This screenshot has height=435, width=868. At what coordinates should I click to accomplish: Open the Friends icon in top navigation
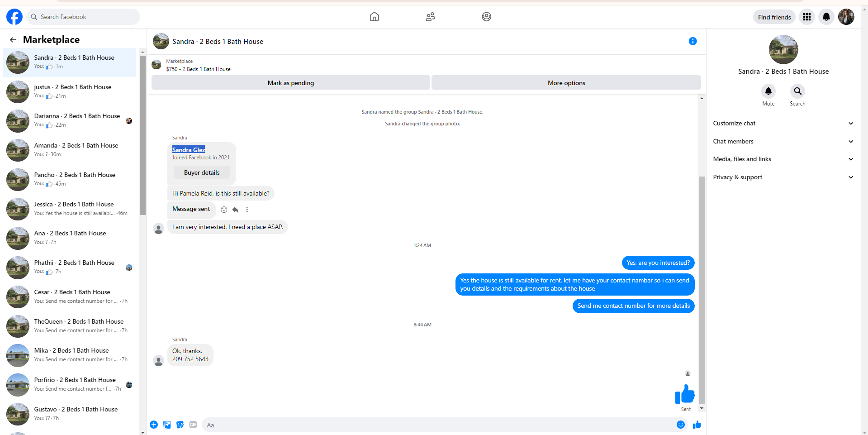coord(430,17)
